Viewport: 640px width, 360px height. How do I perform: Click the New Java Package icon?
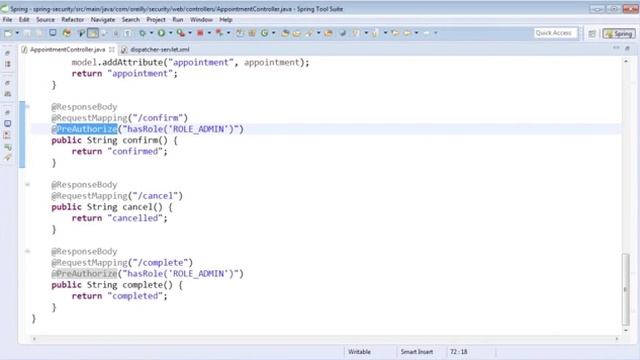(252, 33)
